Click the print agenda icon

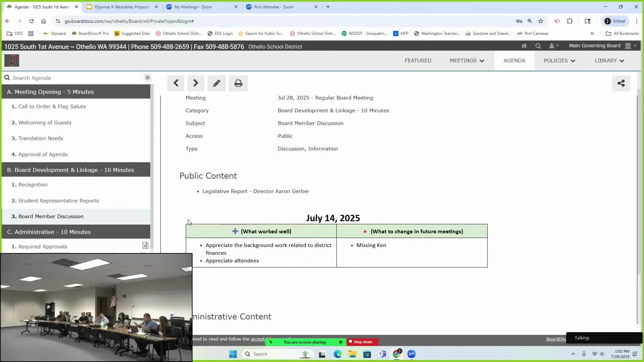(x=238, y=83)
